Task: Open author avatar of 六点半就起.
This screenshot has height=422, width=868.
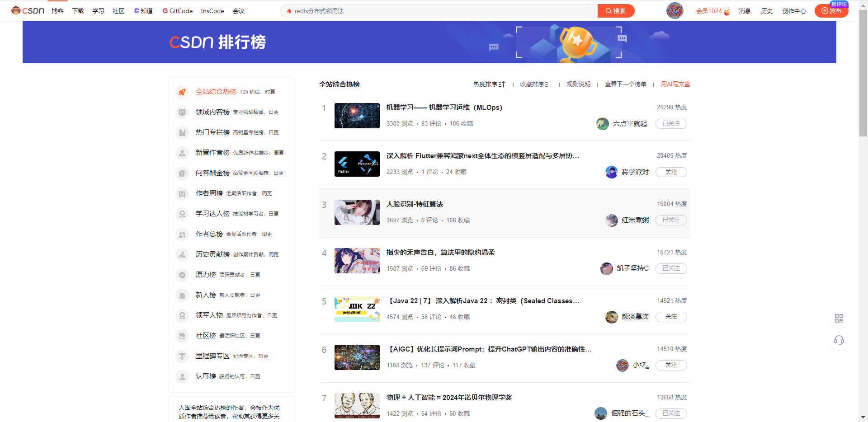Action: pyautogui.click(x=603, y=124)
